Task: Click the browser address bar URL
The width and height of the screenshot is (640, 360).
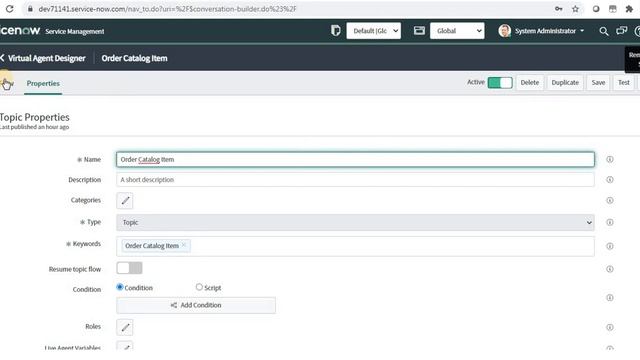Action: [167, 9]
